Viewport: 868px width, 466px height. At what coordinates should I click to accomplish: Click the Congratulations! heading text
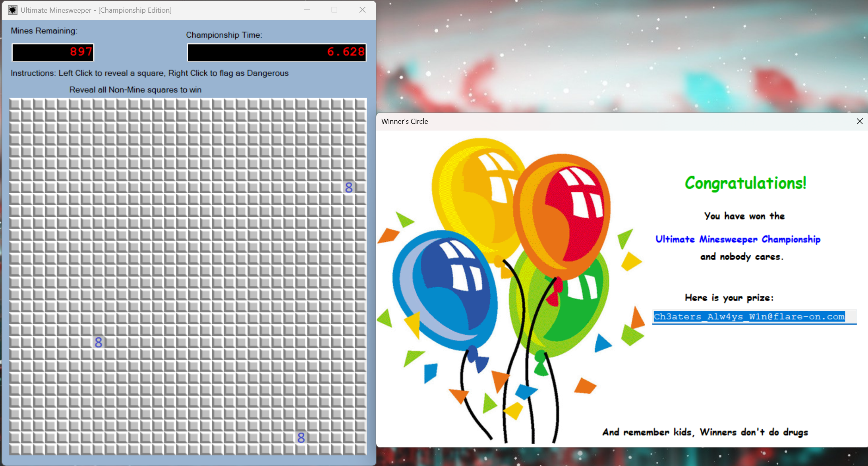click(745, 183)
